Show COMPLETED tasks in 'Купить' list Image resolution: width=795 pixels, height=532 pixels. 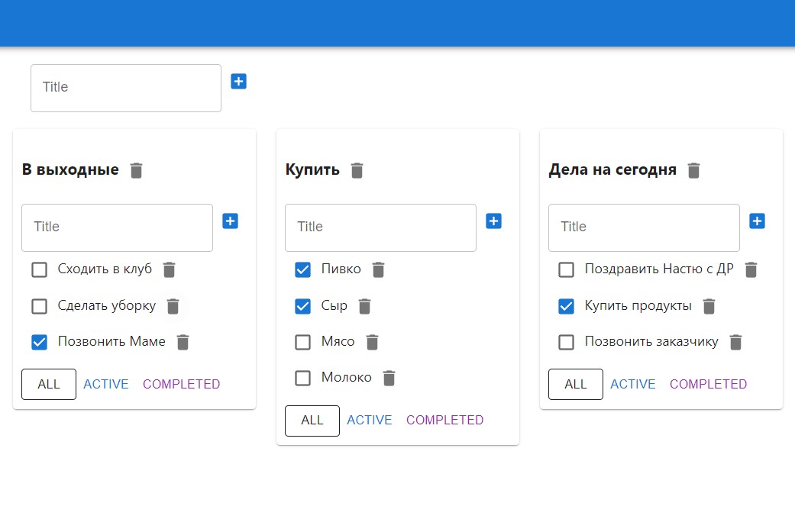(444, 420)
